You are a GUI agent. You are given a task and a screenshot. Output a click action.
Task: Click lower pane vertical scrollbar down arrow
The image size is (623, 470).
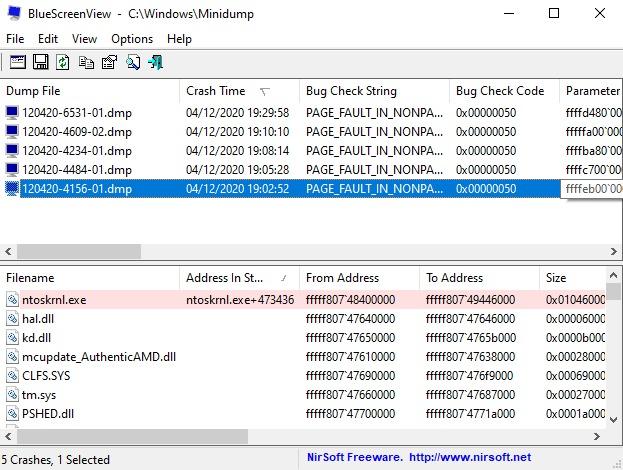(x=613, y=420)
